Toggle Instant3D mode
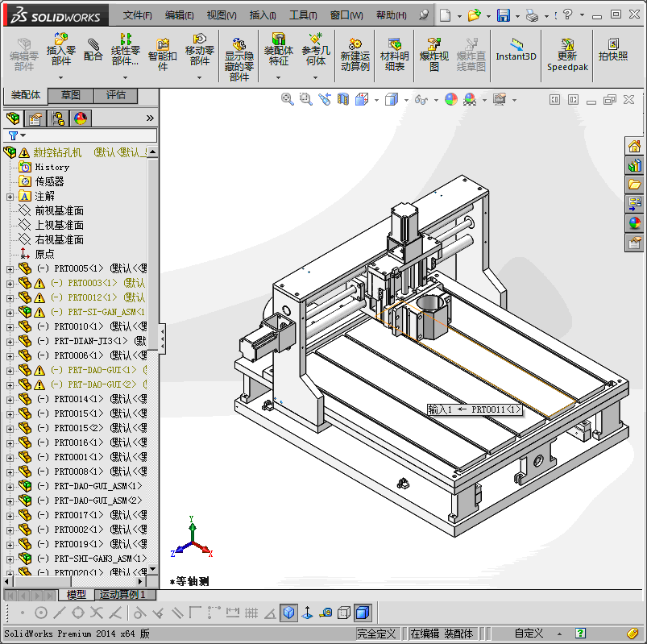Screen dimensions: 647x644 (x=516, y=49)
